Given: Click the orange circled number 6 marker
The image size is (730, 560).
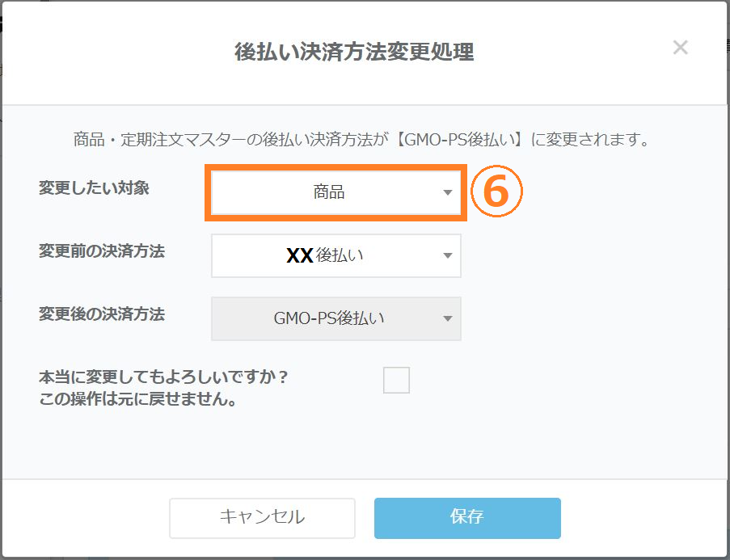Looking at the screenshot, I should (x=496, y=192).
